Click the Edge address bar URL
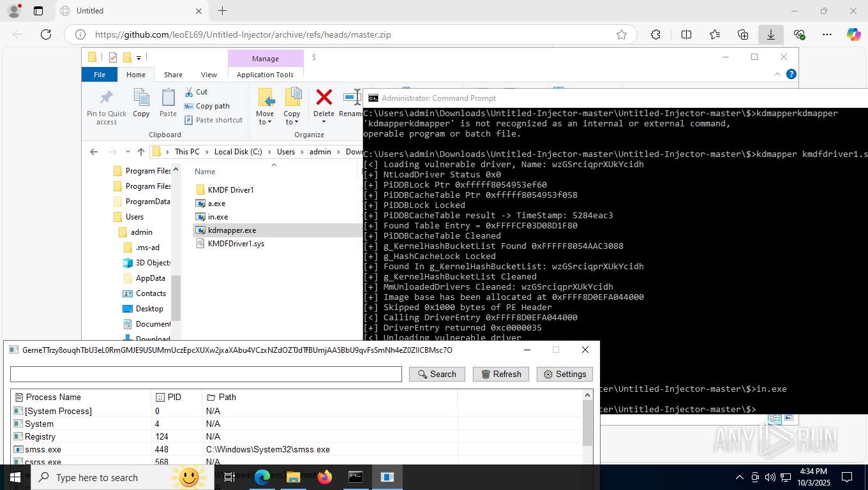The height and width of the screenshot is (490, 868). (243, 34)
